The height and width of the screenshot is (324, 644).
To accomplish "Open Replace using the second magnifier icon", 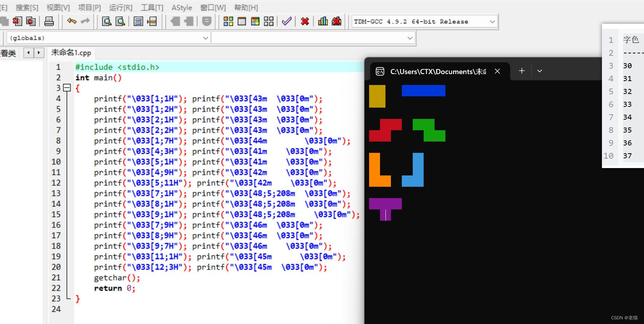I will [120, 21].
